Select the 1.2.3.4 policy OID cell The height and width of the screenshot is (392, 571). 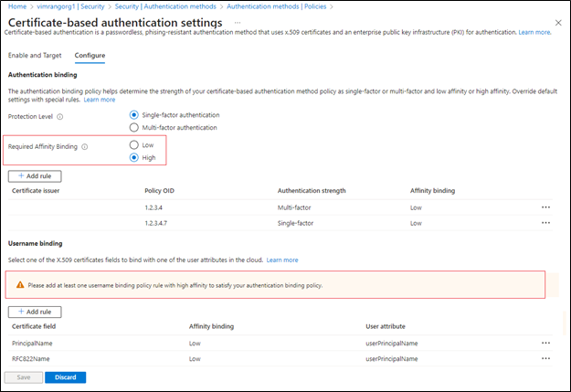[153, 207]
